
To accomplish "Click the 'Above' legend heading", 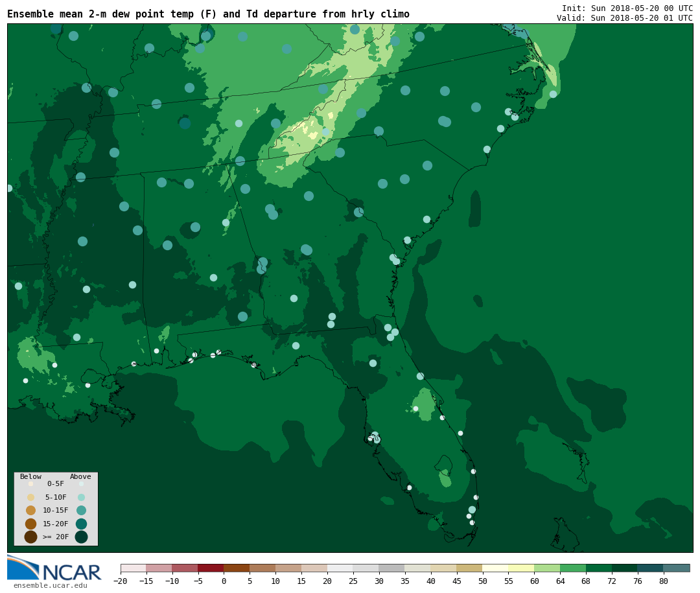I will pos(80,476).
